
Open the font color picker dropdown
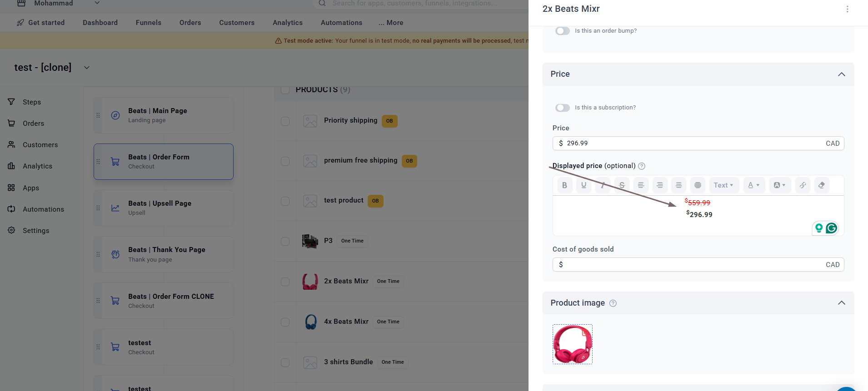pos(754,185)
